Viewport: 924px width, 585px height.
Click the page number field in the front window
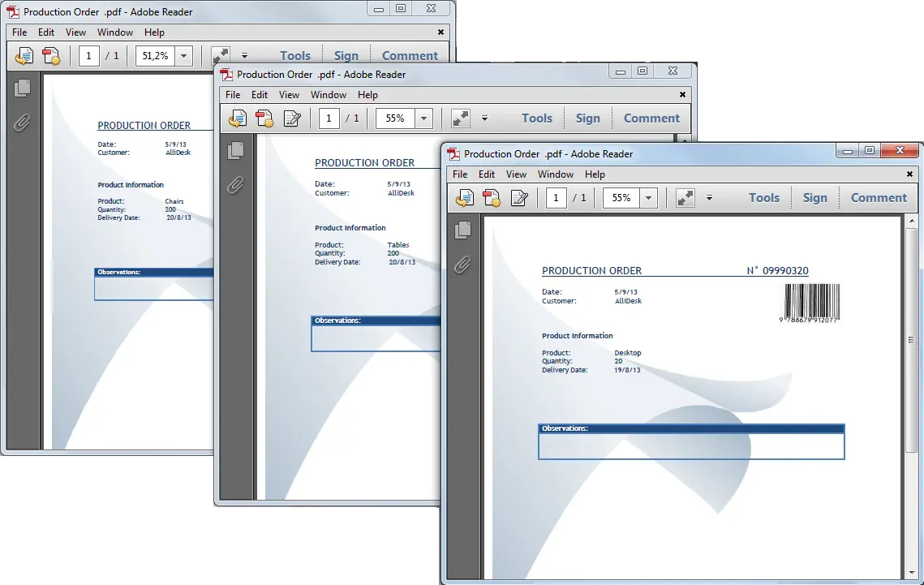(556, 198)
